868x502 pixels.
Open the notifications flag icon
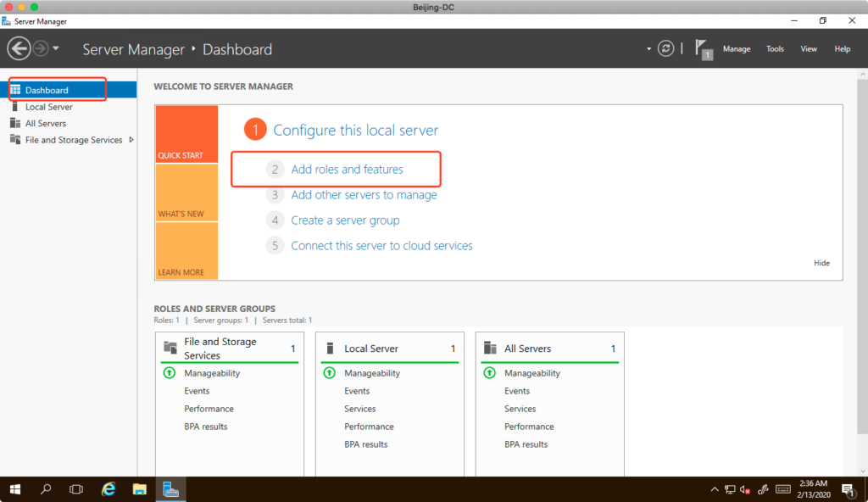[x=702, y=47]
